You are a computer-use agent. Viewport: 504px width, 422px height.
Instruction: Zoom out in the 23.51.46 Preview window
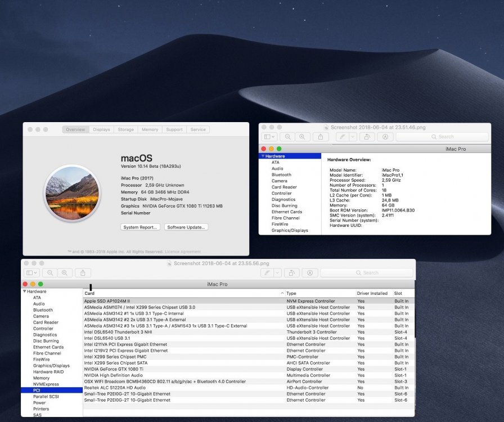click(x=287, y=137)
